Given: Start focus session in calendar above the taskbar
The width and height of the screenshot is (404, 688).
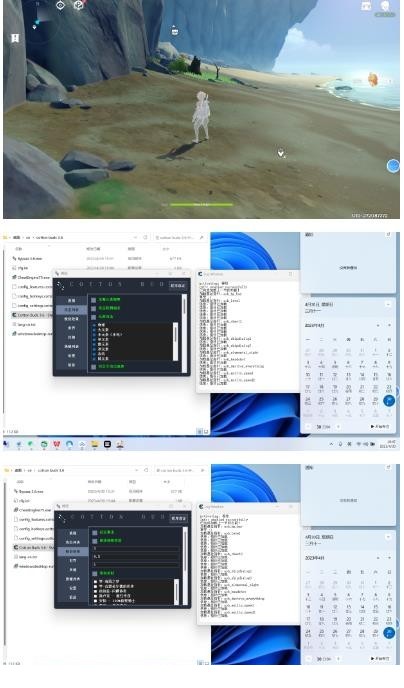Looking at the screenshot, I should (x=379, y=426).
